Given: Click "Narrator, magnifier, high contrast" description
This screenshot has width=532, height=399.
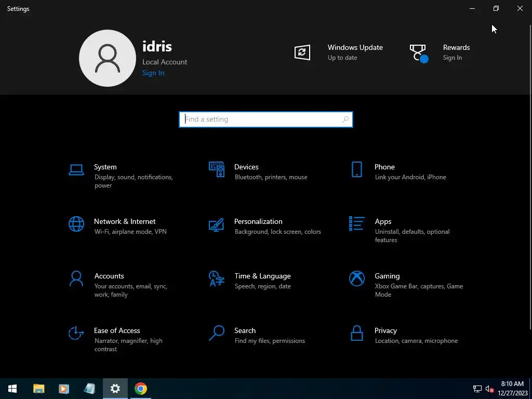Looking at the screenshot, I should (x=128, y=345).
